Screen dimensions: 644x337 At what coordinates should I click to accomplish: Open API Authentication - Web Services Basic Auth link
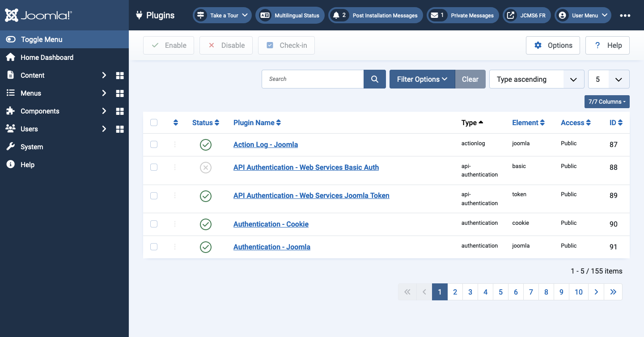(x=306, y=167)
